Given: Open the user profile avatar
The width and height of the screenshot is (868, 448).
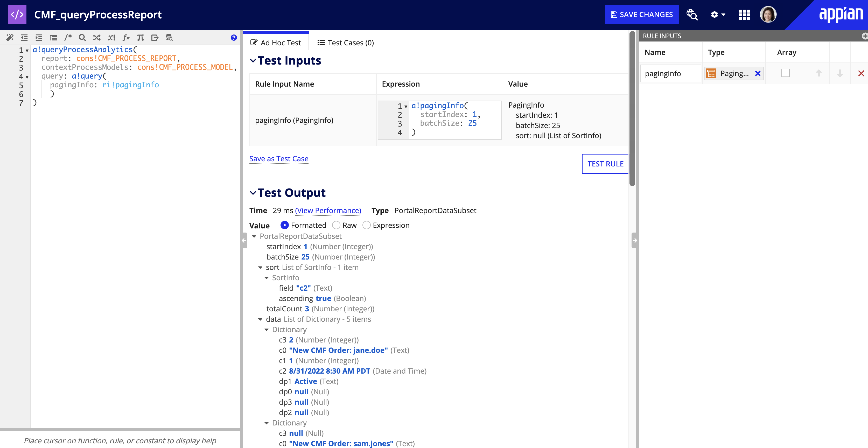Looking at the screenshot, I should (768, 15).
